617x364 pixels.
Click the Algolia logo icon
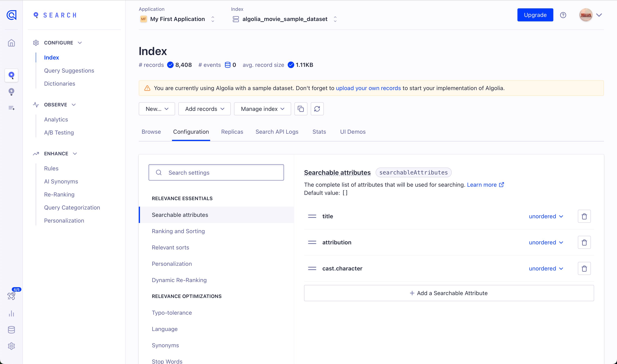click(11, 15)
